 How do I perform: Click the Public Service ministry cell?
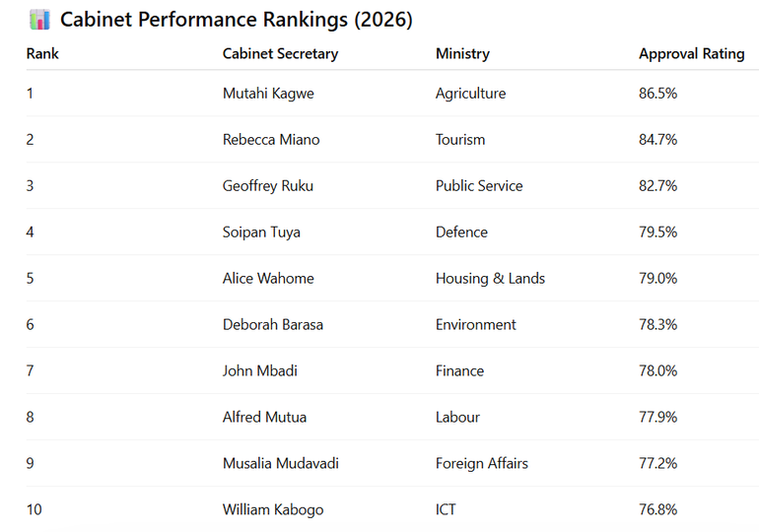(479, 186)
